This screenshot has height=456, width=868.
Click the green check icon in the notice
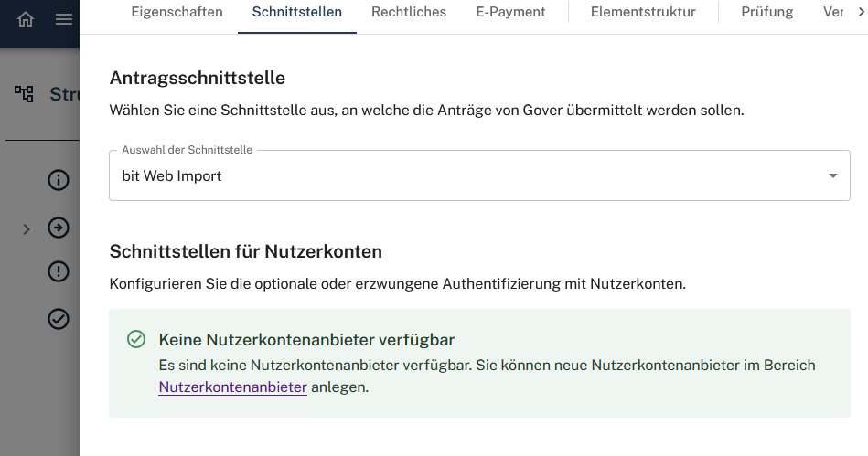[x=136, y=339]
